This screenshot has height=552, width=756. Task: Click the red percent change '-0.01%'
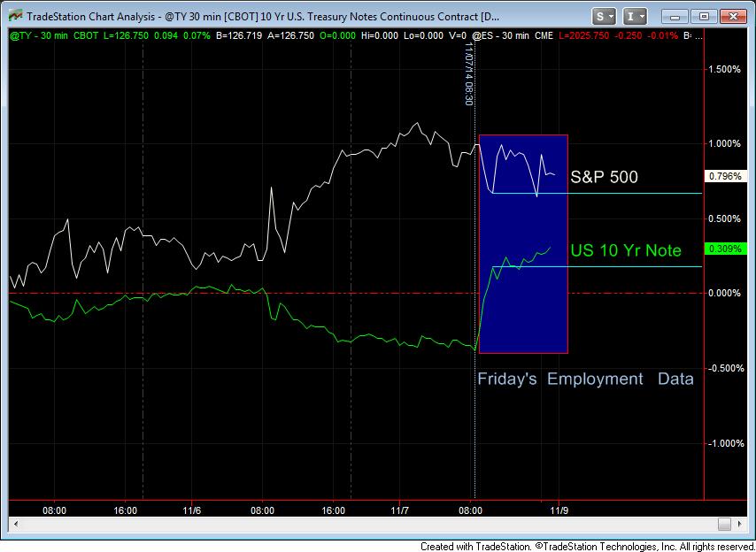pyautogui.click(x=662, y=35)
